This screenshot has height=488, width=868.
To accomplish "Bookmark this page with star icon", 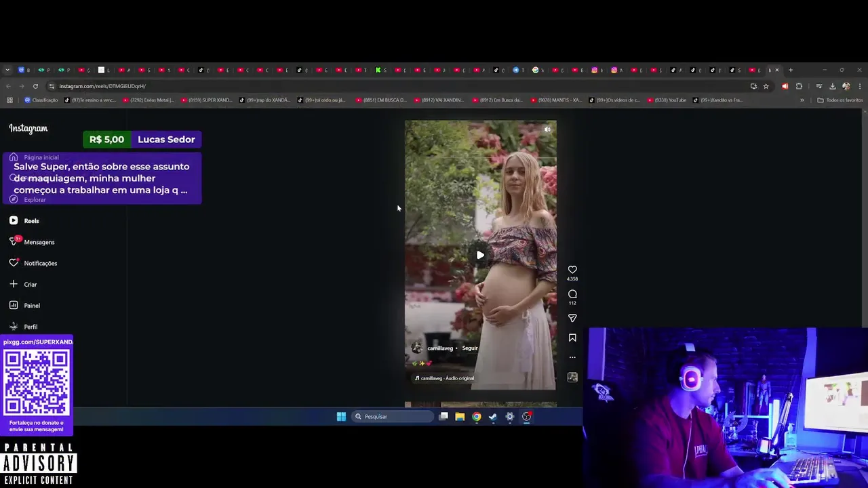I will pyautogui.click(x=766, y=86).
